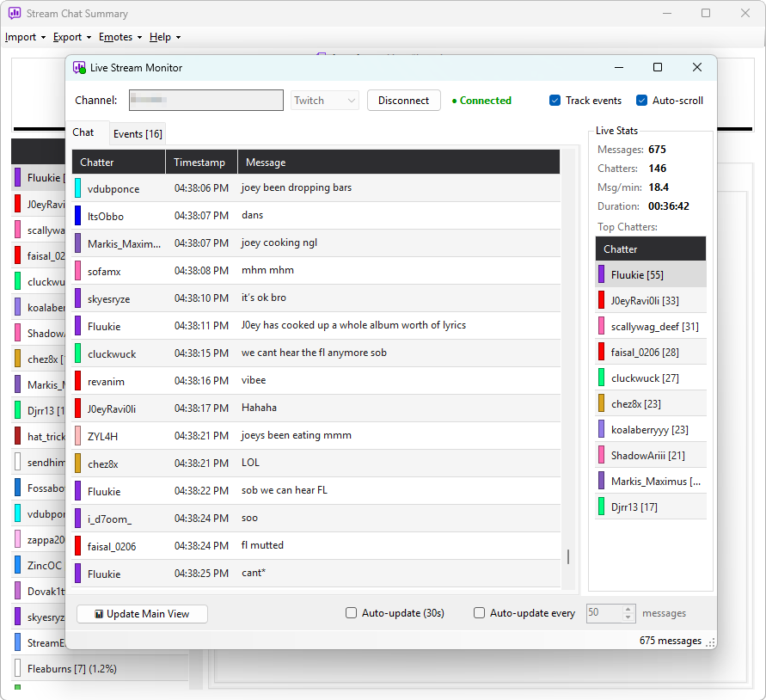The image size is (766, 700).
Task: Click the Stream Chat Summary app icon
Action: click(15, 13)
